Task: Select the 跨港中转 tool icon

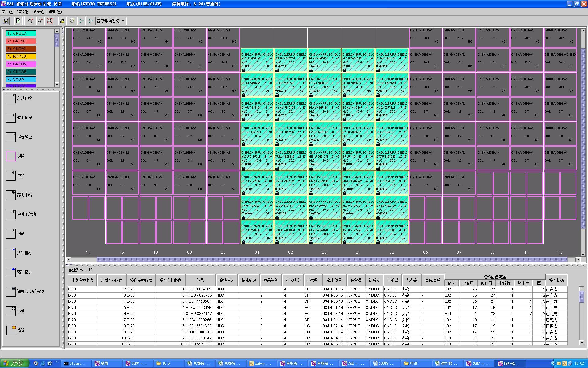Action: (11, 195)
